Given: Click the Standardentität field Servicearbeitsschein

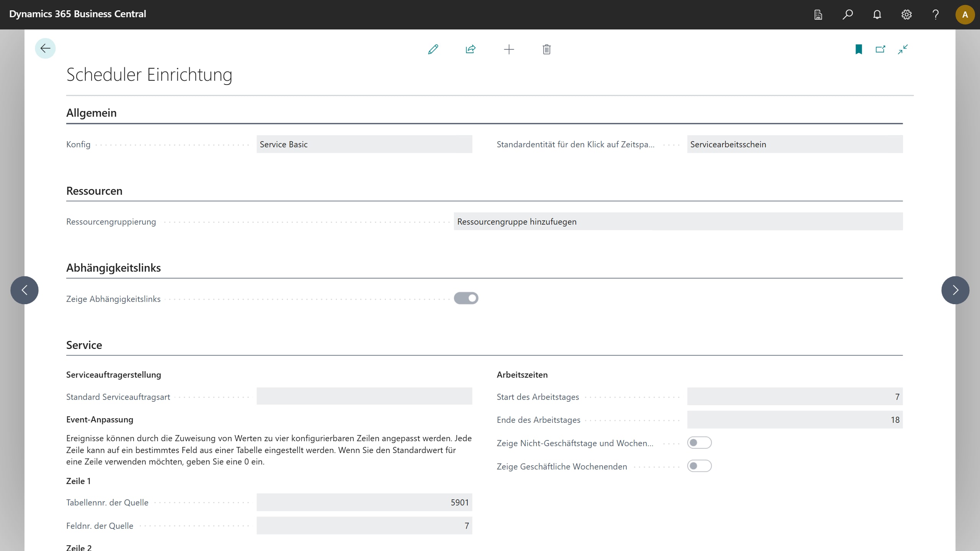Looking at the screenshot, I should pyautogui.click(x=795, y=144).
